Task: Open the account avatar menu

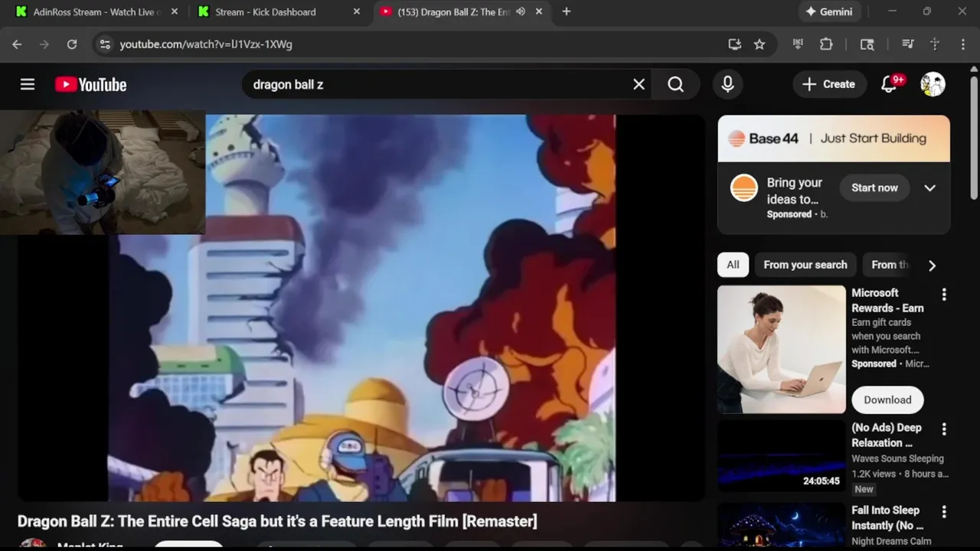Action: click(933, 84)
